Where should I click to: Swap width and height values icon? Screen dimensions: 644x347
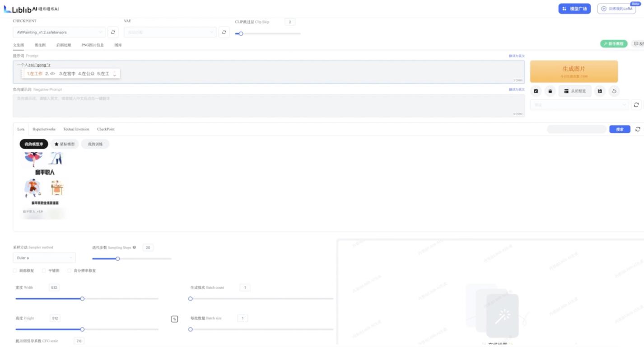[x=174, y=319]
